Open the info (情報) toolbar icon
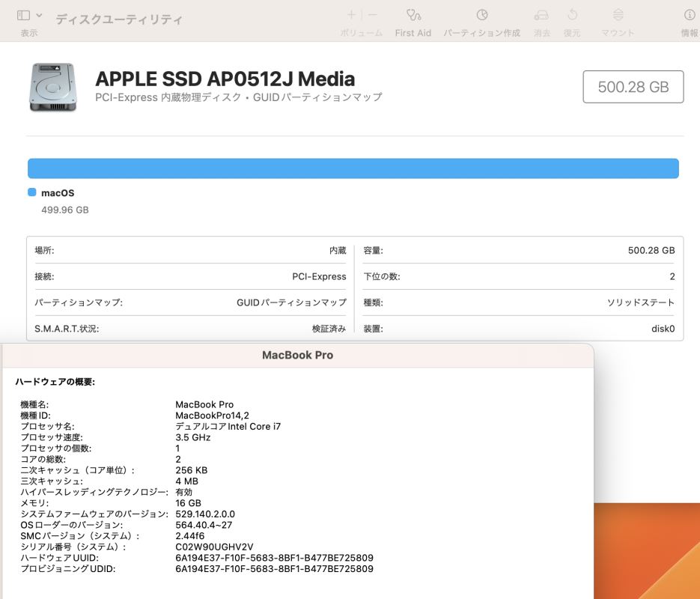This screenshot has width=700, height=599. [690, 15]
